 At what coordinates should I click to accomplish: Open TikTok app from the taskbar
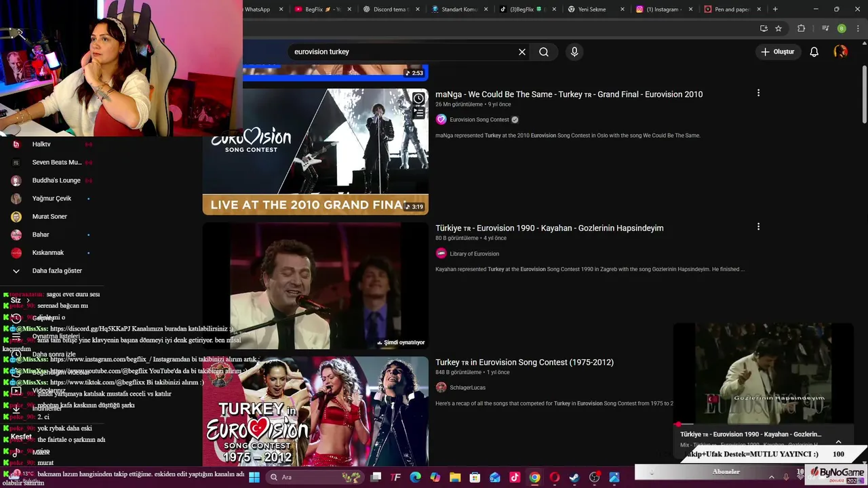pyautogui.click(x=515, y=477)
